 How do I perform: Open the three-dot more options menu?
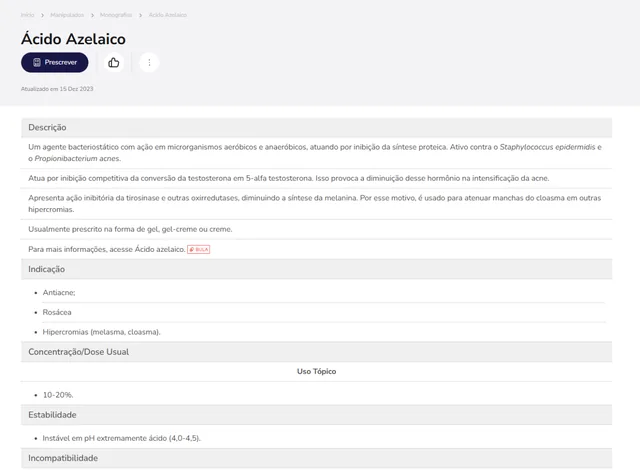149,62
